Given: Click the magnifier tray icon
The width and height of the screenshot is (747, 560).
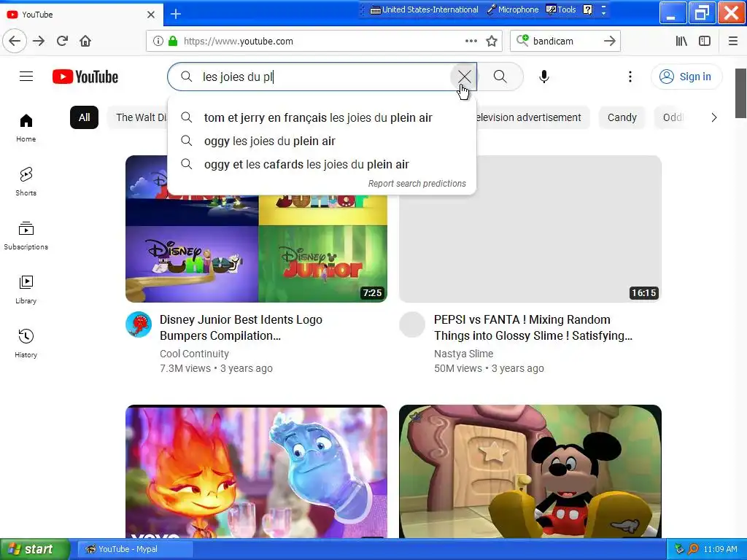Looking at the screenshot, I should pyautogui.click(x=693, y=550).
